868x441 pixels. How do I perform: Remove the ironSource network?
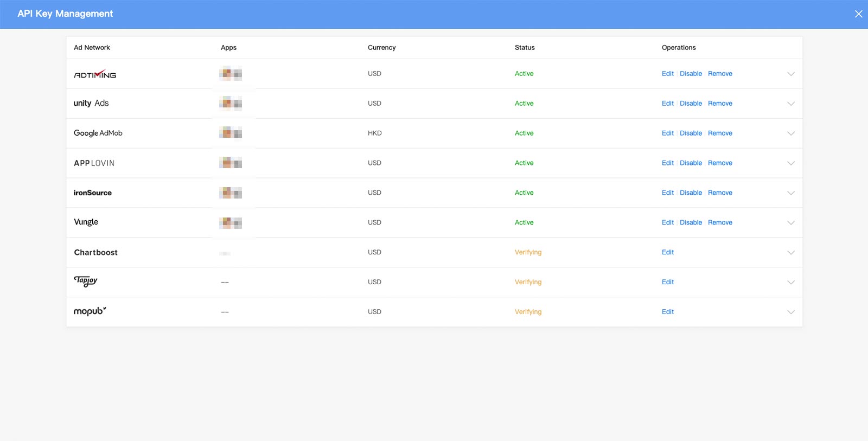[x=720, y=193]
